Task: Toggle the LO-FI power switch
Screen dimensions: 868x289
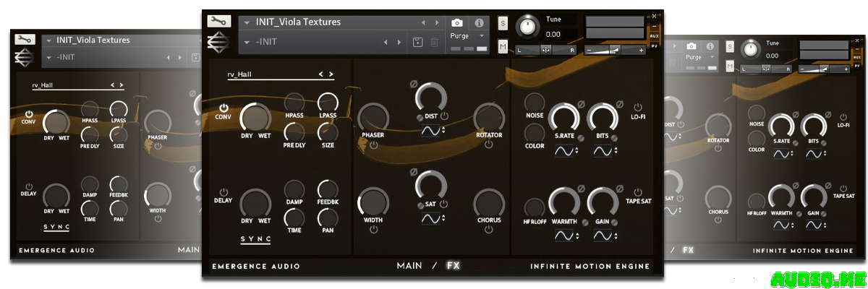Action: pyautogui.click(x=638, y=106)
